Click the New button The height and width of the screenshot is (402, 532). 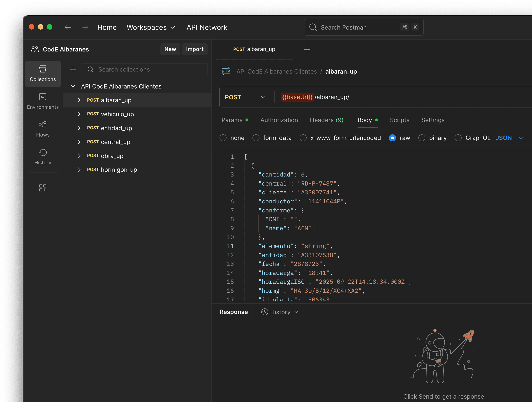pos(170,49)
